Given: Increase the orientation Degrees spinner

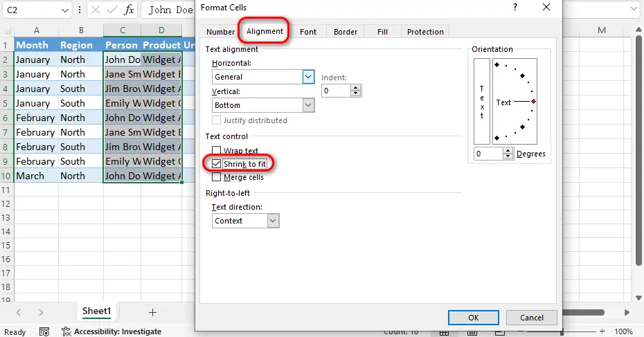Looking at the screenshot, I should click(x=508, y=151).
